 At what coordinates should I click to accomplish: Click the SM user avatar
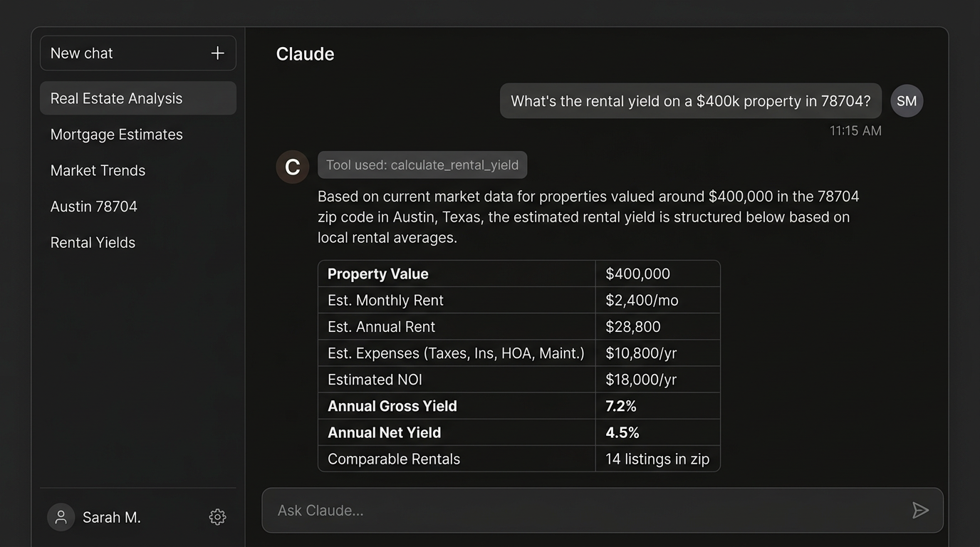(906, 100)
